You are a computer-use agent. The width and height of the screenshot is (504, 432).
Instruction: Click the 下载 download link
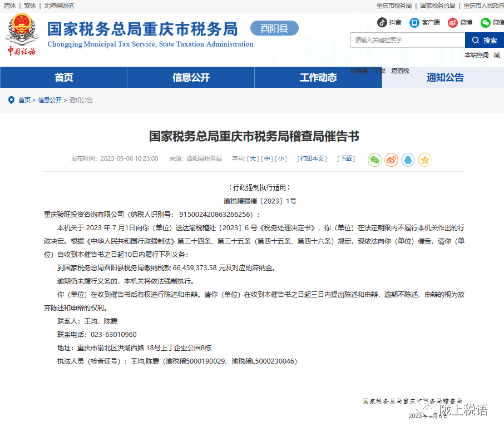[346, 158]
